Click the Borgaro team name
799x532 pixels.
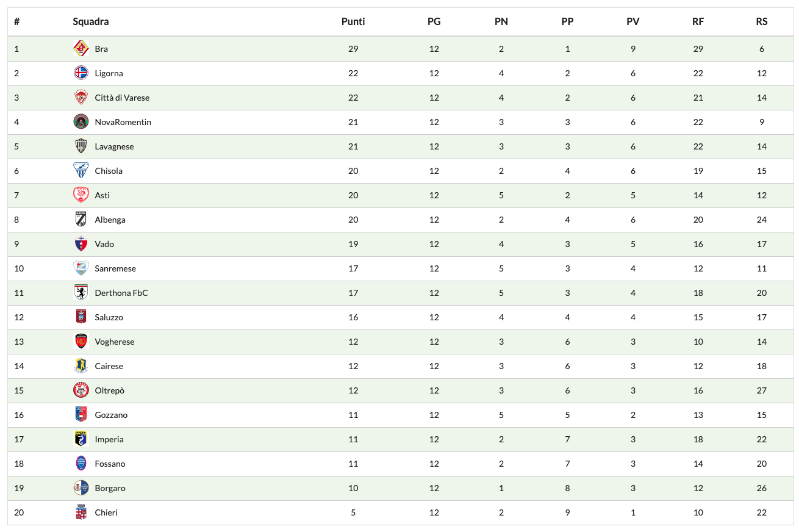(110, 488)
